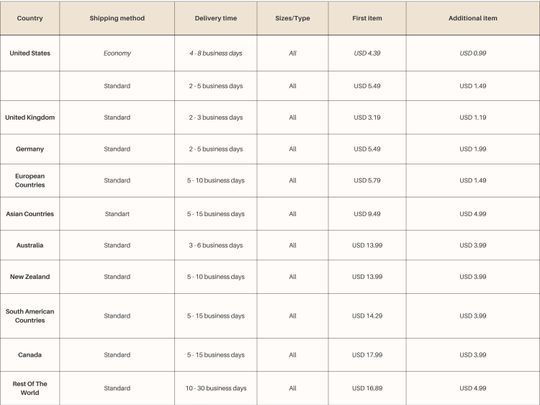Click the Shipping method column header

tap(117, 18)
